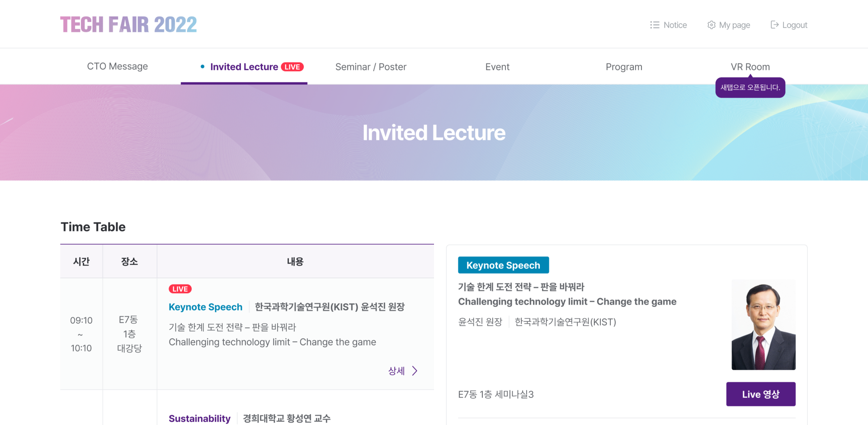The height and width of the screenshot is (425, 868).
Task: Click the TECH FAIR 2022 logo
Action: (x=129, y=24)
